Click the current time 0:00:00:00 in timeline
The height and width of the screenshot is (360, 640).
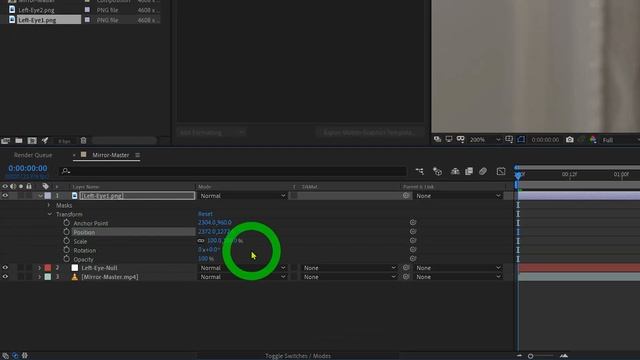coord(28,168)
